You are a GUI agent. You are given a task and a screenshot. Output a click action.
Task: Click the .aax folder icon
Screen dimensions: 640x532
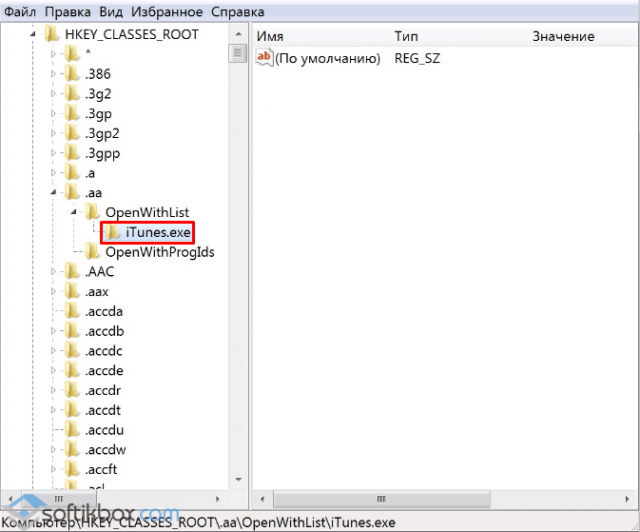[72, 291]
